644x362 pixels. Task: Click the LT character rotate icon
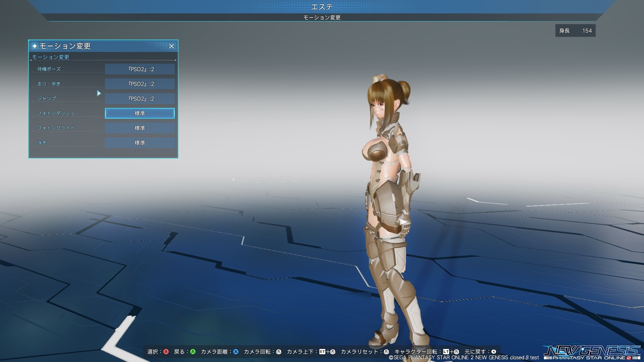(446, 352)
